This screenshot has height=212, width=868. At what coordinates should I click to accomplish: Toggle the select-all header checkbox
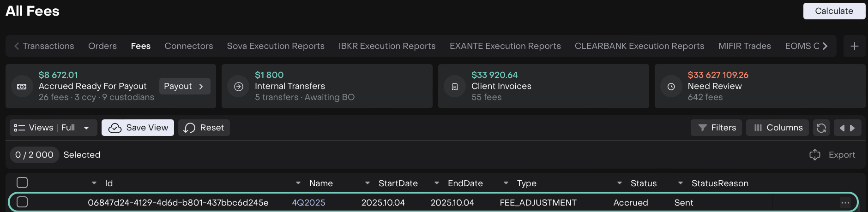pos(22,183)
